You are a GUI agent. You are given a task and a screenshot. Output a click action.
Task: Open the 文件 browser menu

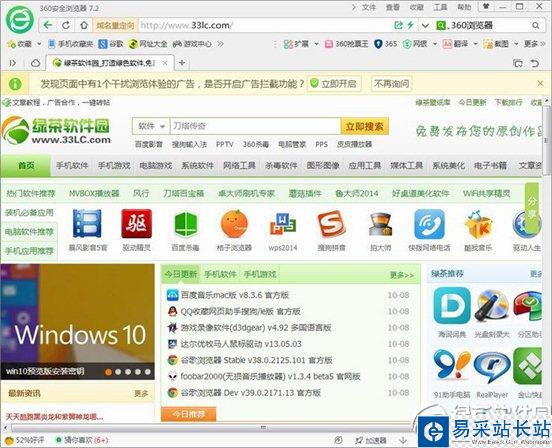[369, 7]
